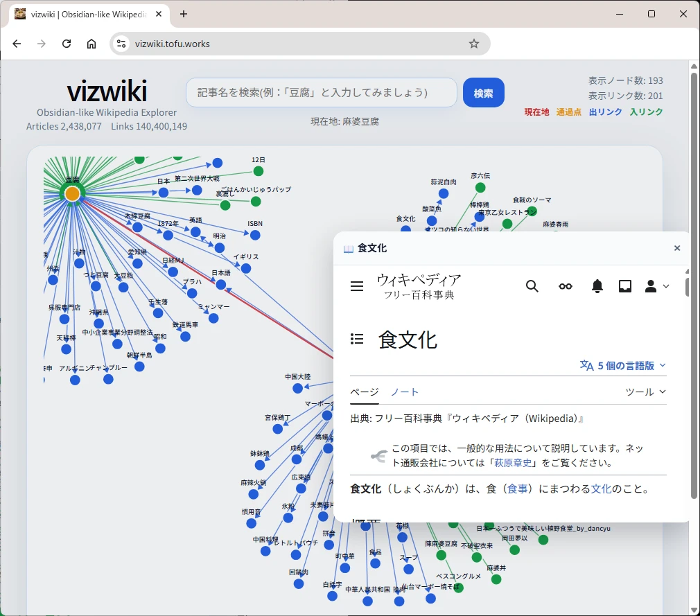Click the 通過点 legend label
This screenshot has height=616, width=700.
[x=569, y=112]
